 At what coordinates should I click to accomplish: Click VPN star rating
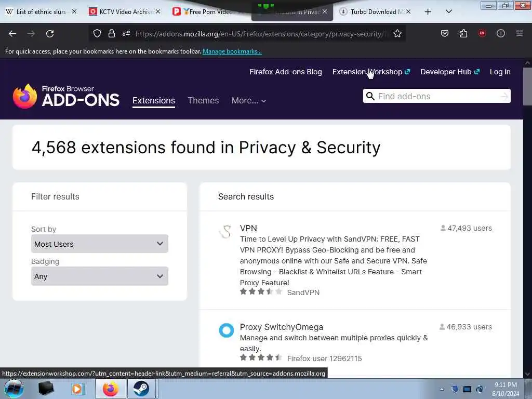[x=261, y=291]
